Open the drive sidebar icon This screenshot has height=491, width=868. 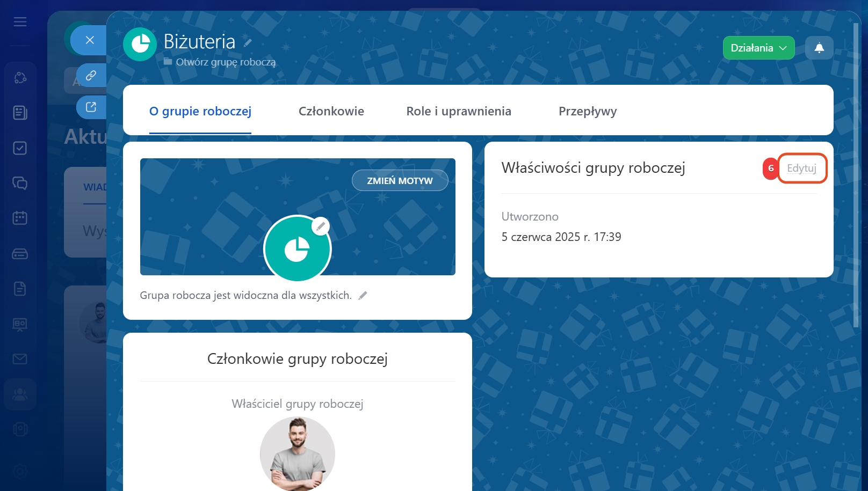[20, 254]
